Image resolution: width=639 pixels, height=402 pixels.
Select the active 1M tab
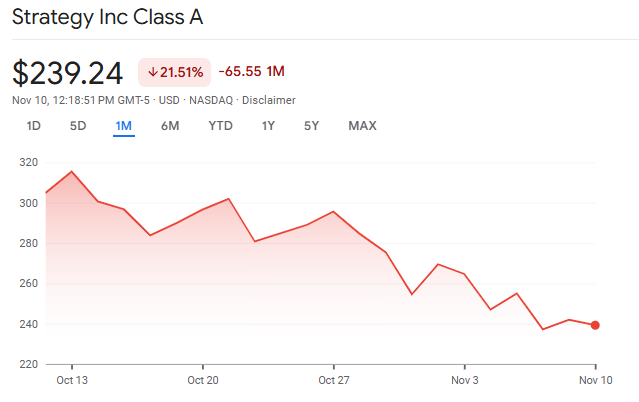(124, 126)
